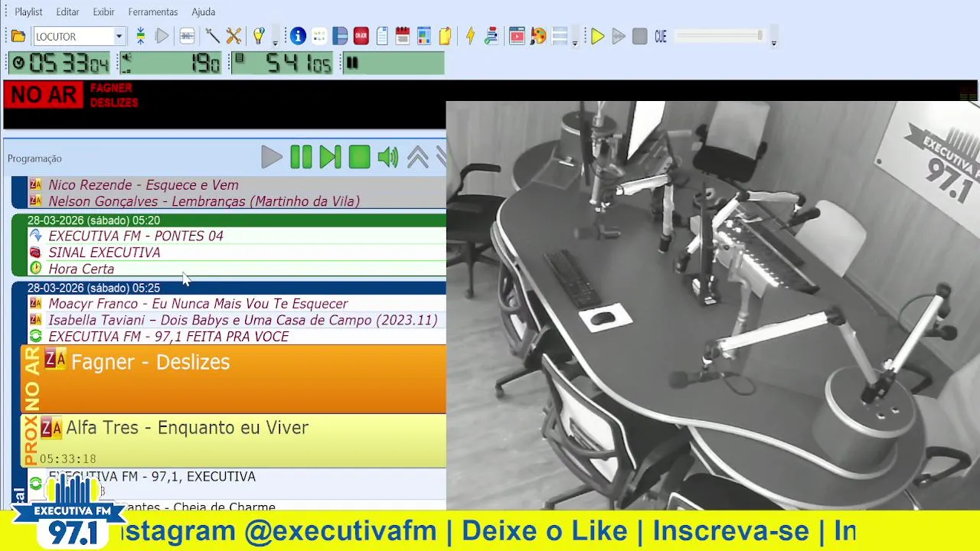980x551 pixels.
Task: Open the Ferramentas menu
Action: [153, 11]
